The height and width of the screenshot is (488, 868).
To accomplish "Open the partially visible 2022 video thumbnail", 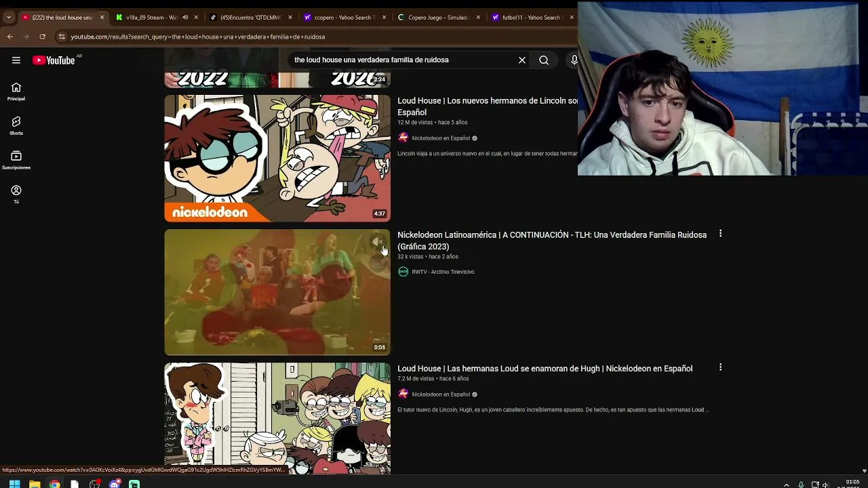I will pos(277,79).
